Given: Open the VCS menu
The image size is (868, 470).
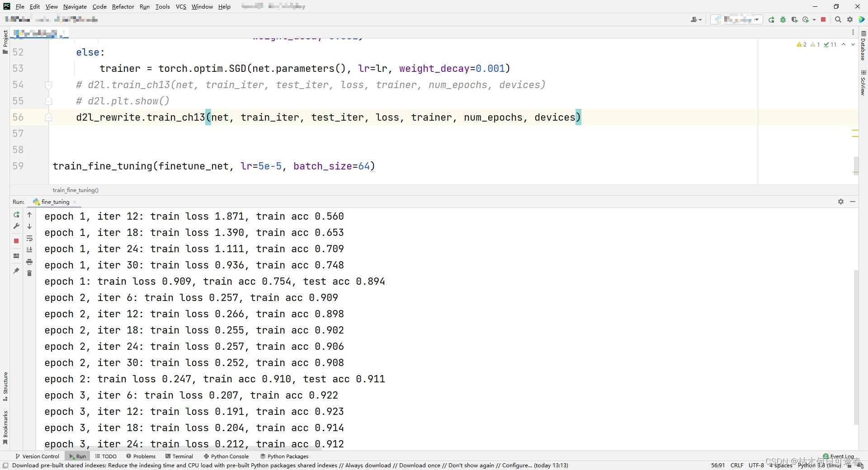Looking at the screenshot, I should pyautogui.click(x=181, y=7).
